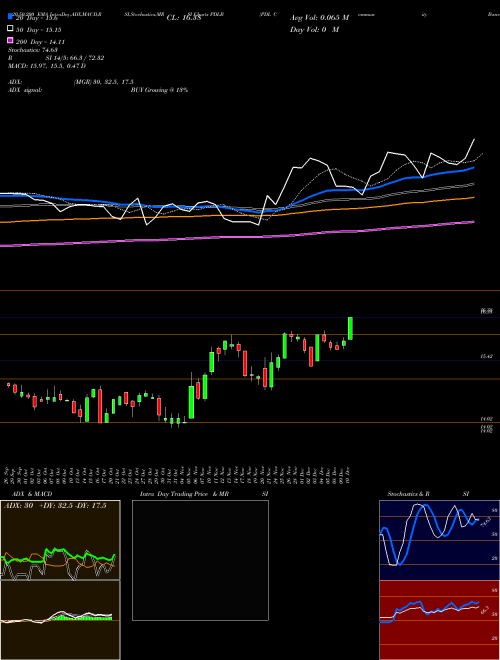Click the 'BUY Growing @ 18%' signal text

(159, 90)
